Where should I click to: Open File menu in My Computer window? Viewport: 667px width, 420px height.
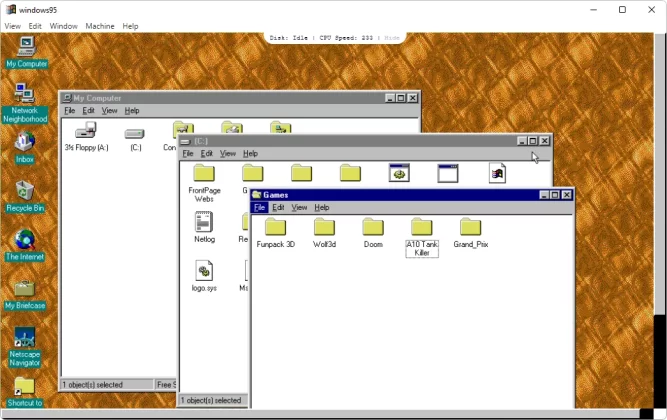70,111
